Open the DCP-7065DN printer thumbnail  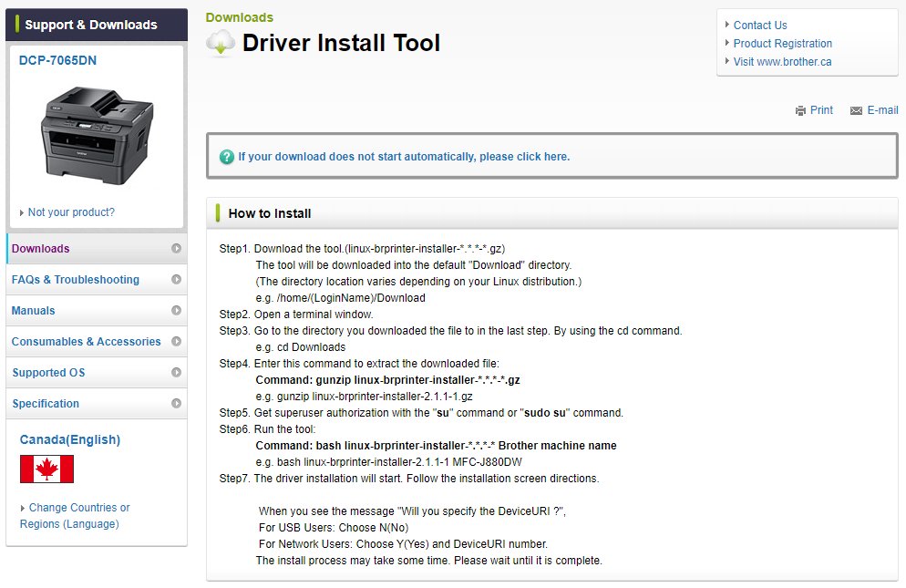[97, 135]
